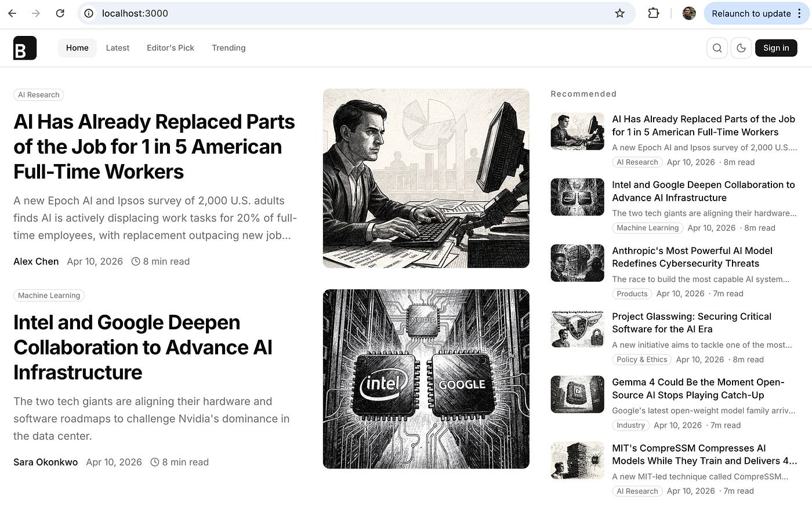Click the browser forward arrow

36,13
